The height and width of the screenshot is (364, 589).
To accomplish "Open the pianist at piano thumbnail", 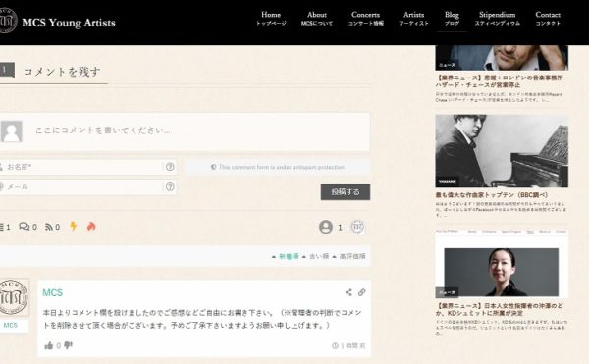I will (502, 151).
